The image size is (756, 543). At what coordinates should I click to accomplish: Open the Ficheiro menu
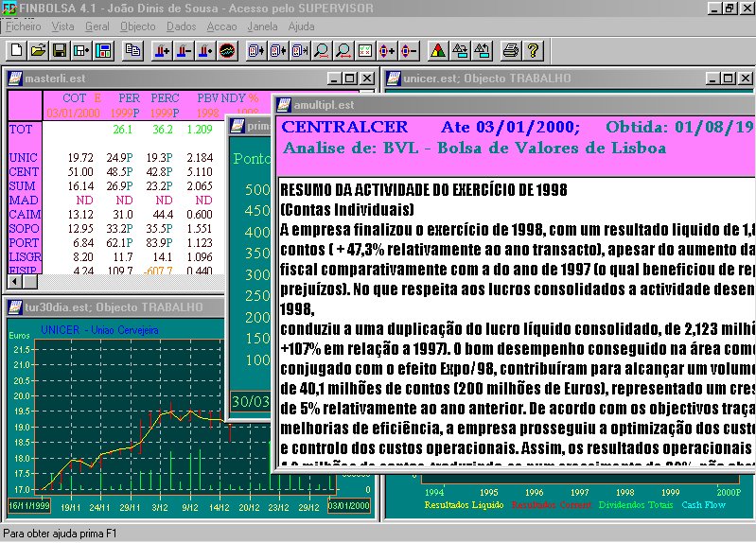[x=24, y=26]
